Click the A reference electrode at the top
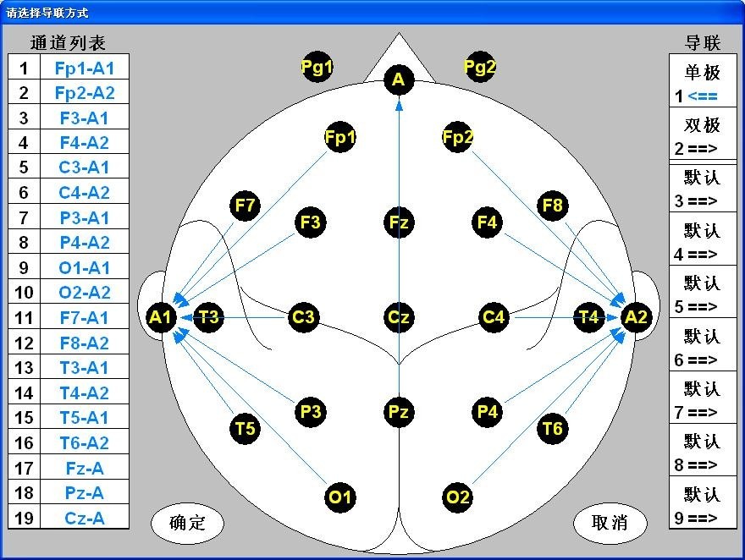The height and width of the screenshot is (560, 745). pos(397,80)
